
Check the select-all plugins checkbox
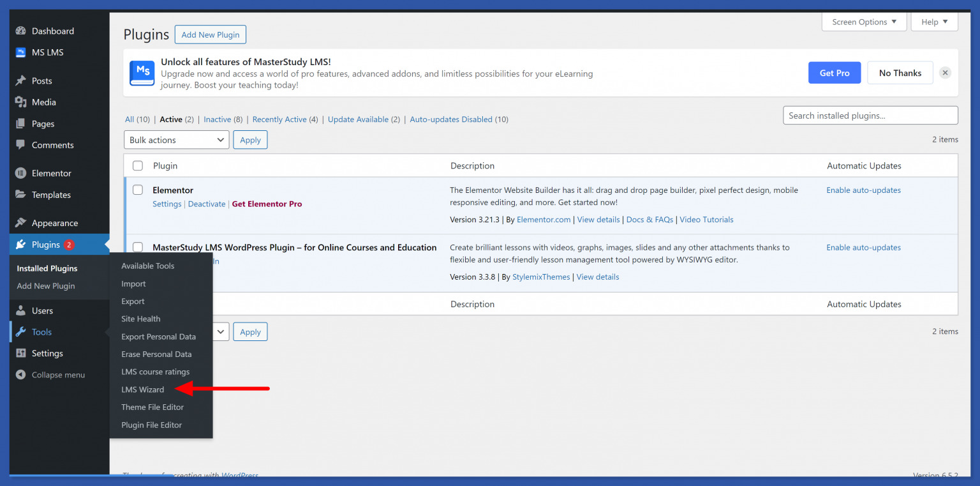click(x=137, y=165)
